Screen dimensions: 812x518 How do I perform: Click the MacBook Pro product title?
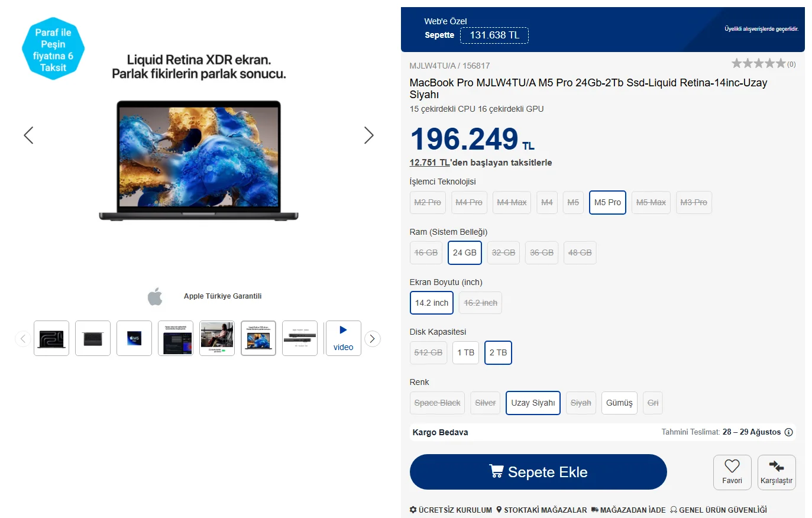tap(588, 89)
